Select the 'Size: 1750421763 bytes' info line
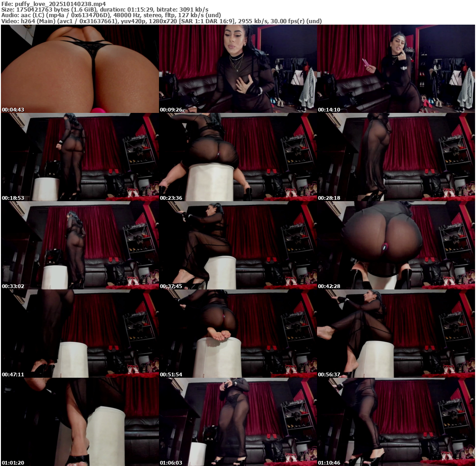Screen dimensions: 476x466 point(105,9)
